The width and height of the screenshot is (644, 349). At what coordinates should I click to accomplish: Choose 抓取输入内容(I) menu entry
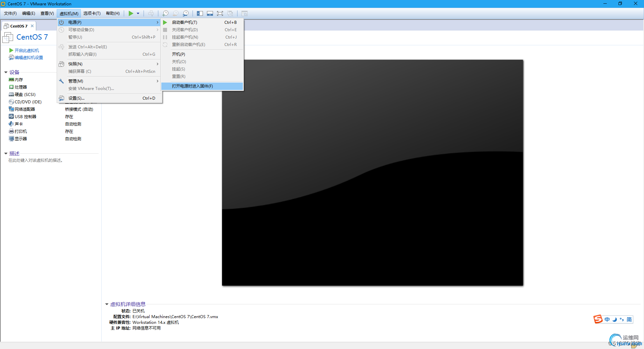pos(110,54)
